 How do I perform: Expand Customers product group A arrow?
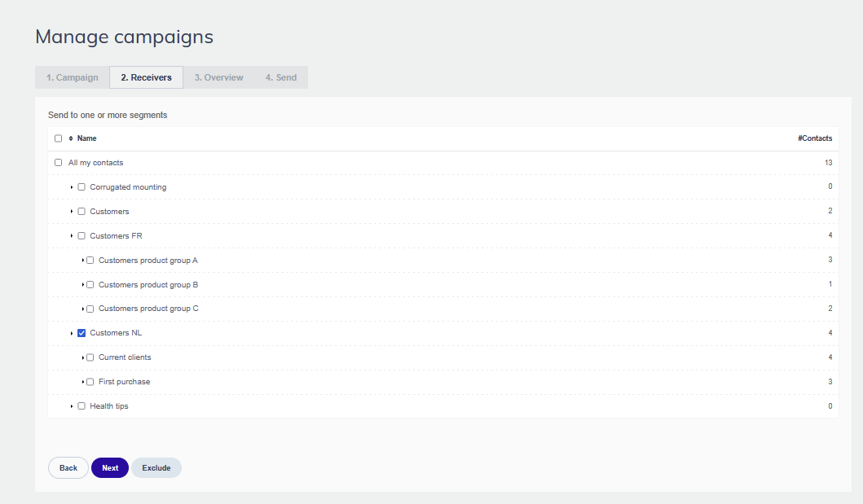pyautogui.click(x=83, y=260)
